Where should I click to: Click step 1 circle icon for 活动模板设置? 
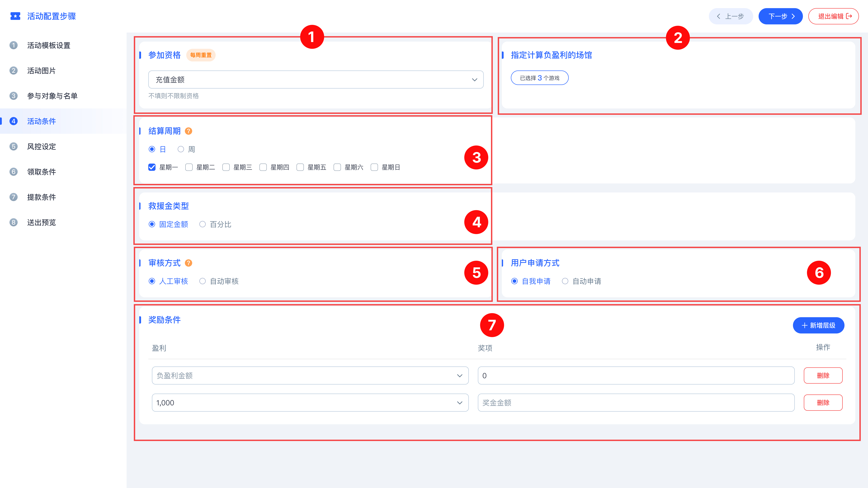(x=13, y=45)
